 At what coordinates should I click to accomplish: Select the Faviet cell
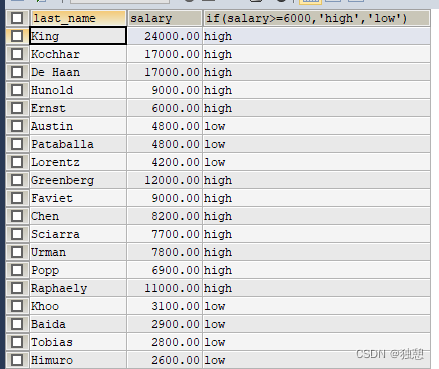click(x=78, y=198)
